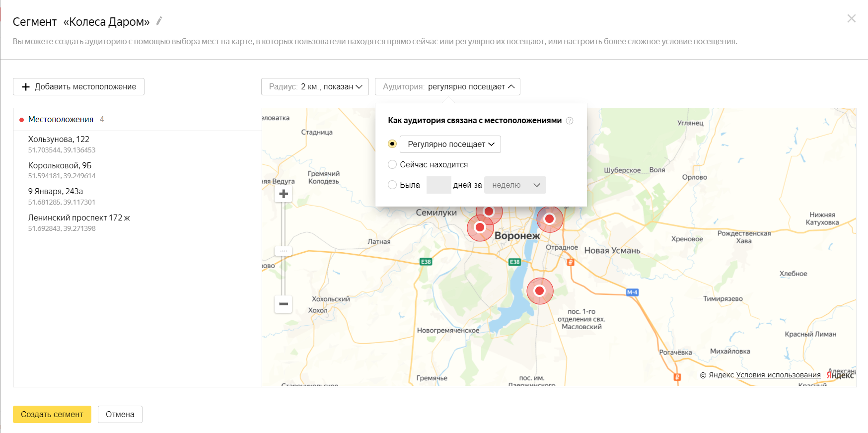This screenshot has width=868, height=433.
Task: Select the Была radio option
Action: pyautogui.click(x=392, y=185)
